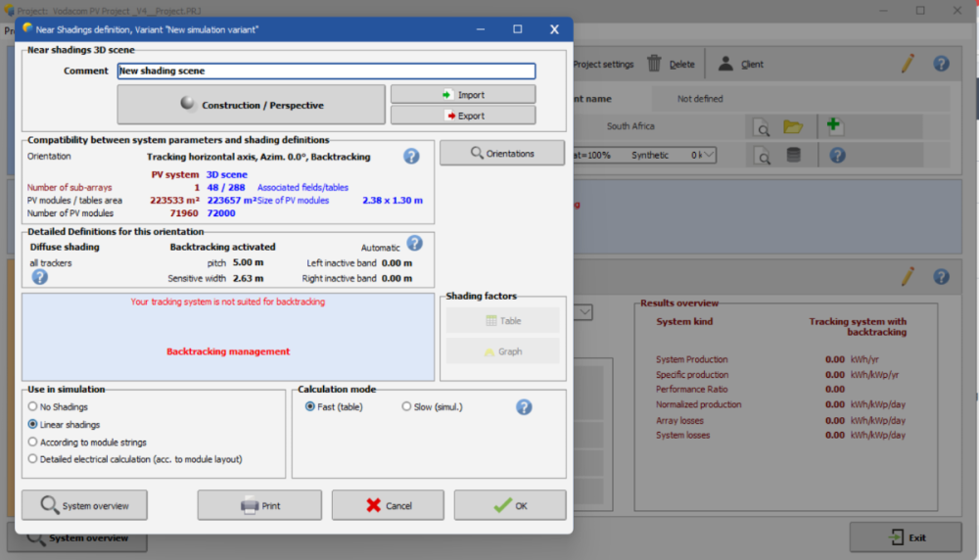
Task: Select the No Shadings option
Action: (33, 407)
